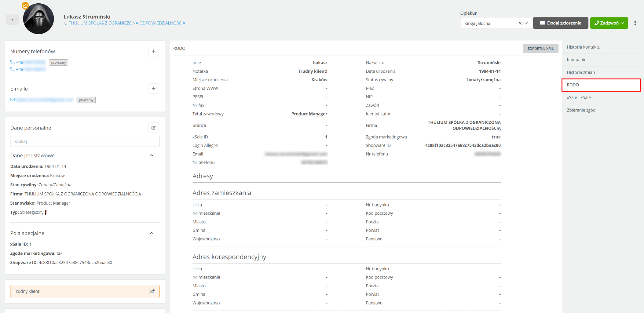Click the Shopware ID hash in RODO table
644x313 pixels.
pos(463,145)
